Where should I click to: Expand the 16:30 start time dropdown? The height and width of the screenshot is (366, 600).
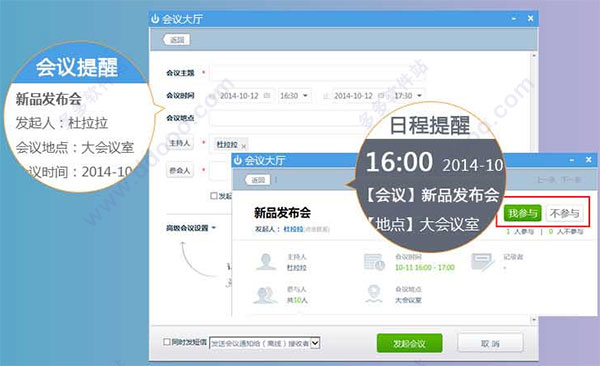(305, 95)
